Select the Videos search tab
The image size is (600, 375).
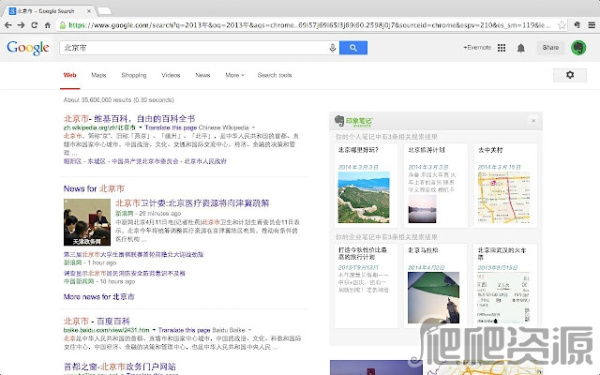(x=171, y=75)
